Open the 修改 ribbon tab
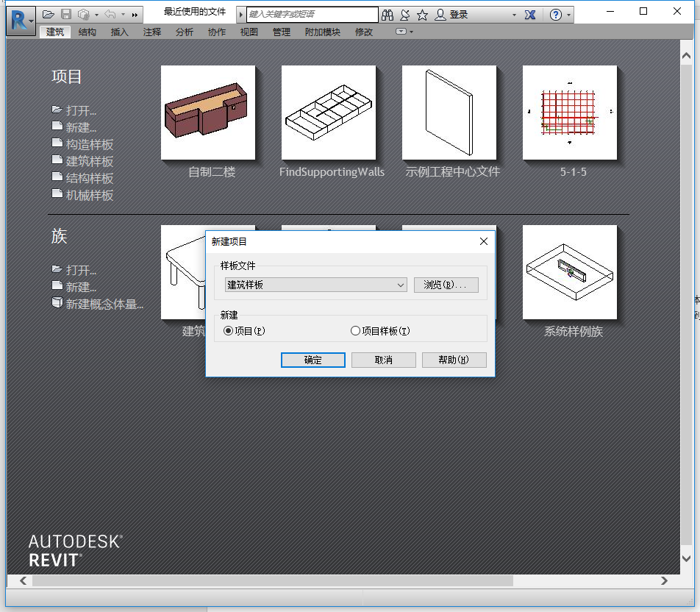The height and width of the screenshot is (612, 700). (364, 32)
